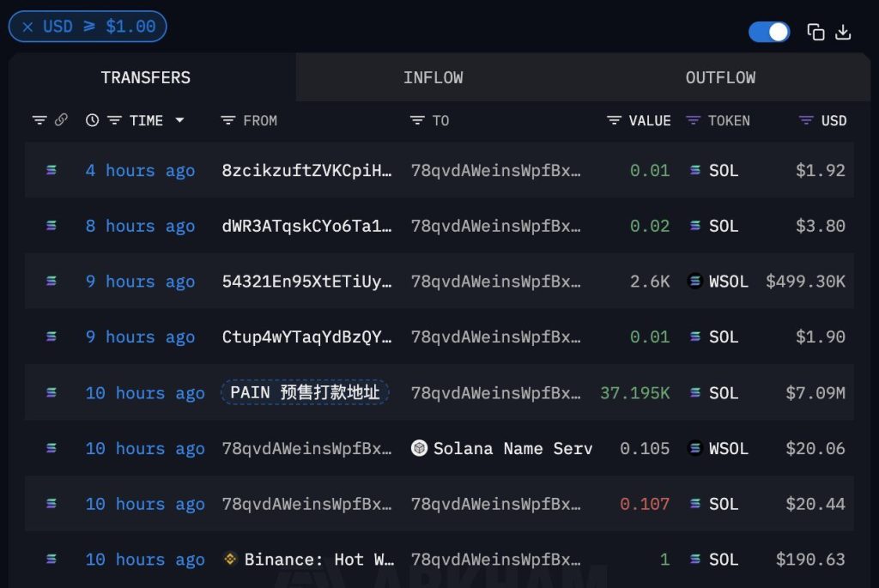The width and height of the screenshot is (879, 588).
Task: Click the Binance Hot Wallet diamond icon
Action: pos(230,559)
